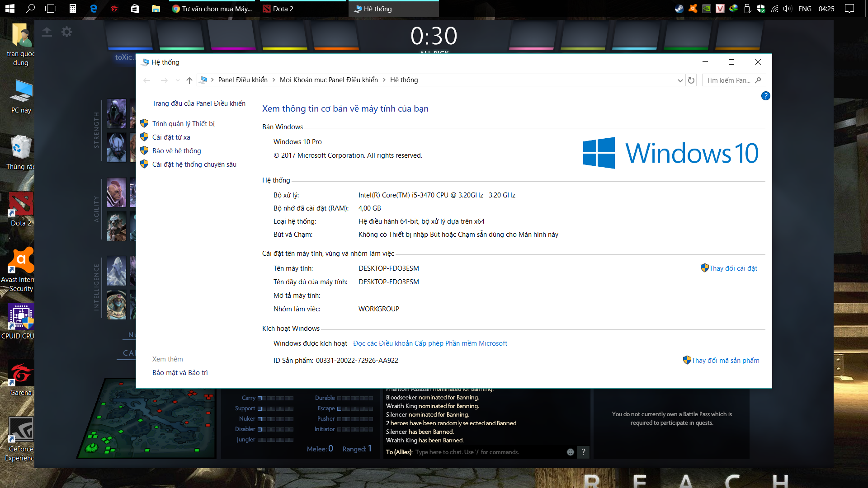The width and height of the screenshot is (868, 488).
Task: Expand recent locations dropdown arrow
Action: coord(178,80)
